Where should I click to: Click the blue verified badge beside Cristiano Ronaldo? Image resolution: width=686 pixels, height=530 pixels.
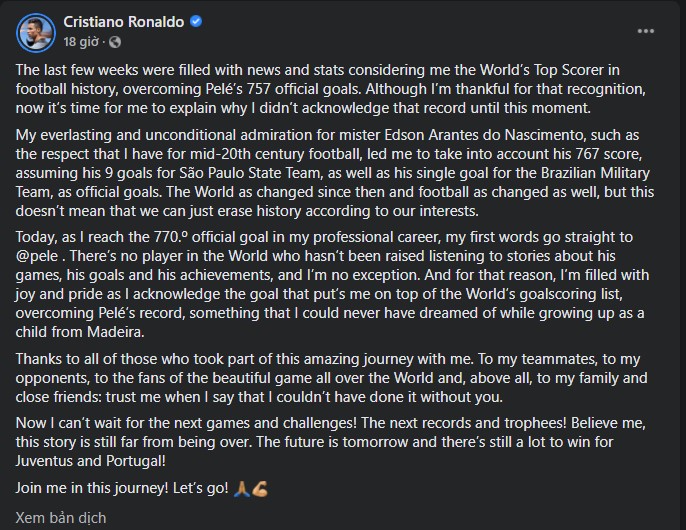(196, 21)
